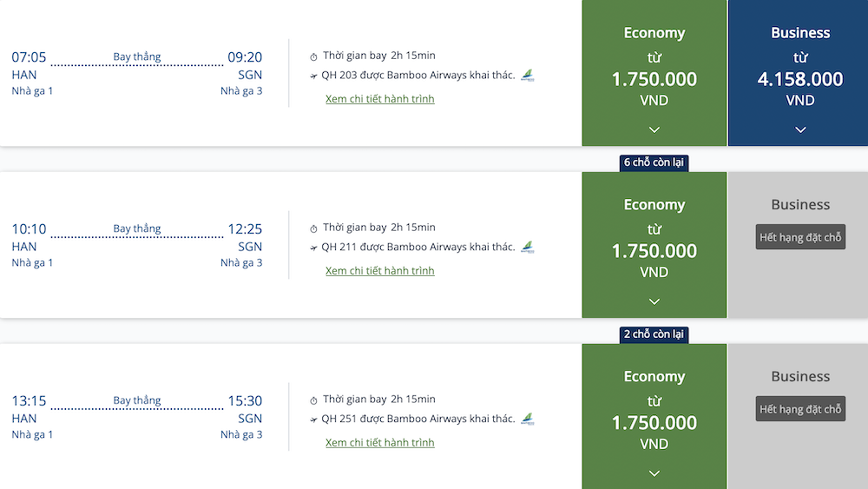The height and width of the screenshot is (489, 868).
Task: Click Bamboo Airways logo on QH 203 flight
Action: point(528,76)
